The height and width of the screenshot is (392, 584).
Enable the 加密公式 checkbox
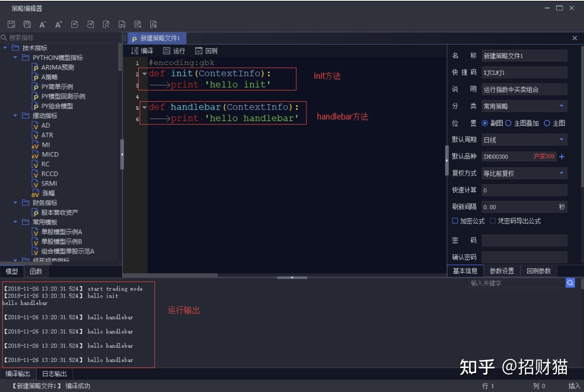[455, 220]
